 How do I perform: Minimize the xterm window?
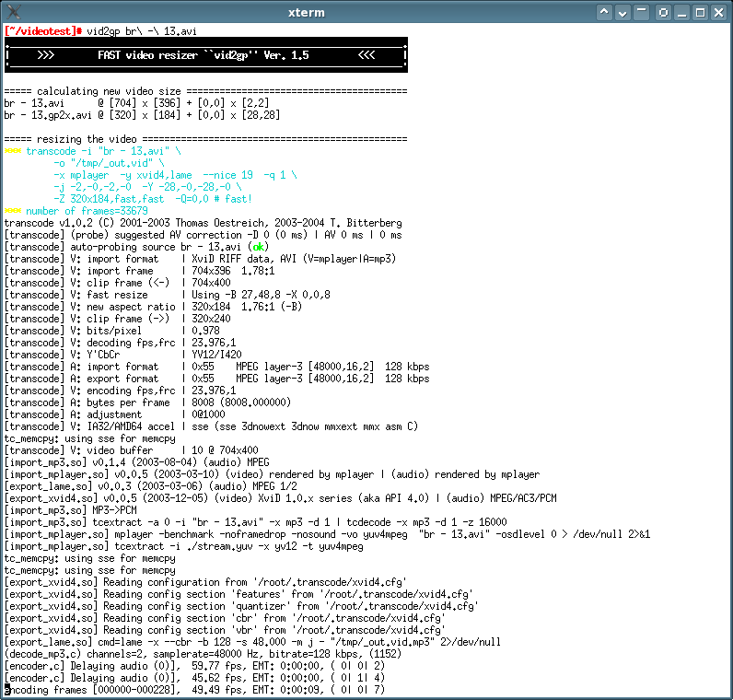pyautogui.click(x=682, y=12)
